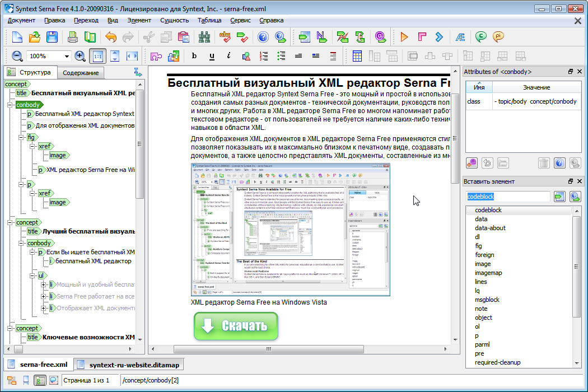Add attribute icon in Attributes panel
588x392 pixels.
472,163
